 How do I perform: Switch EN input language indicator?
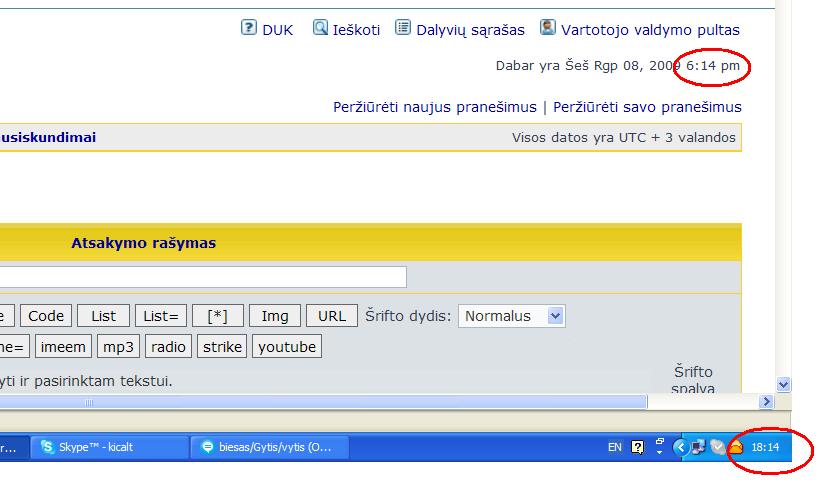pyautogui.click(x=614, y=447)
